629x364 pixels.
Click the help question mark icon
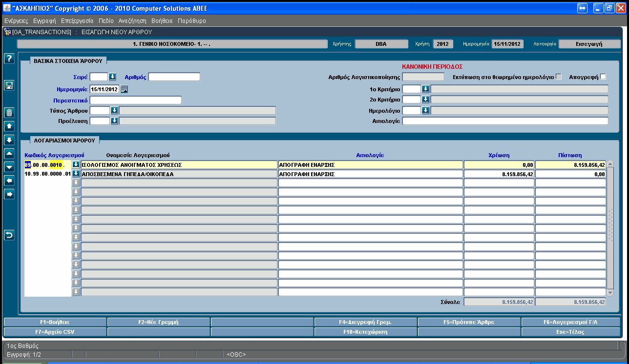tap(9, 59)
